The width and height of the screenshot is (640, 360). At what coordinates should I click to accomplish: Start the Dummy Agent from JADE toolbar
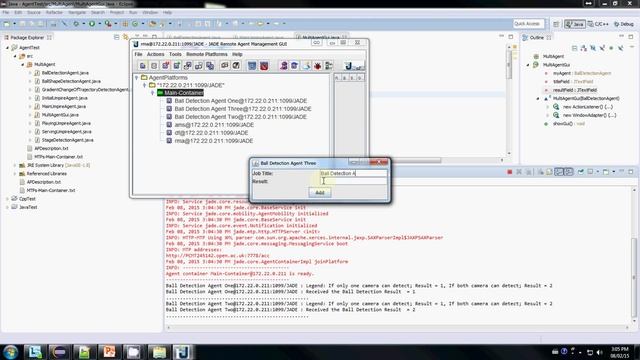click(x=294, y=66)
